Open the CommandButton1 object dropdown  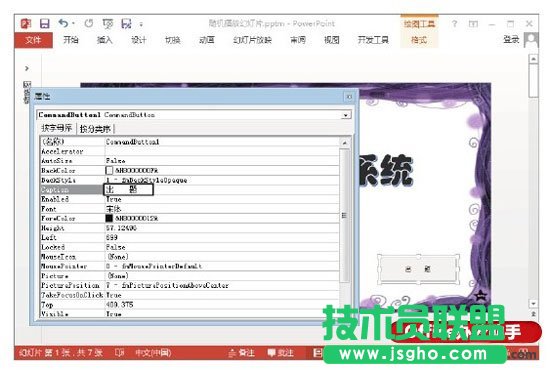(346, 115)
